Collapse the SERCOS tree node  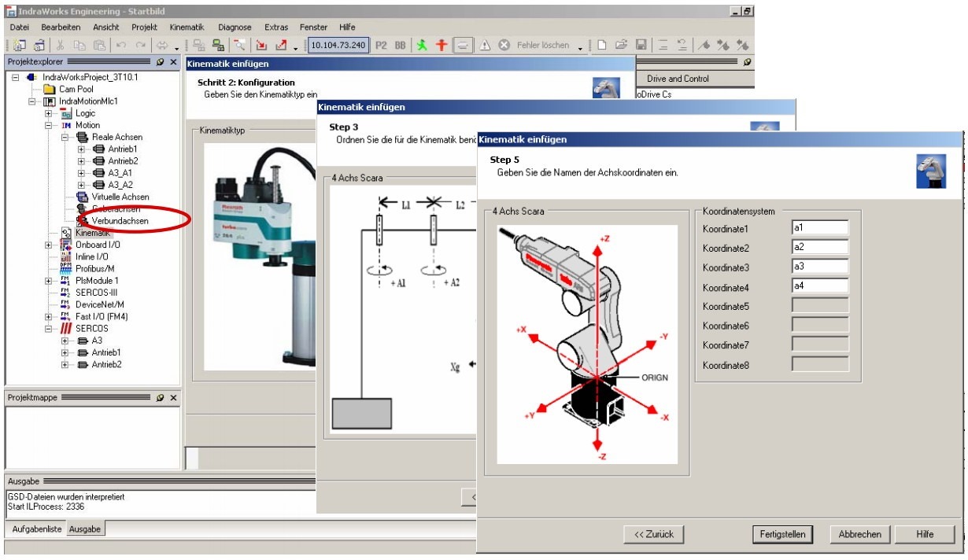[x=49, y=328]
